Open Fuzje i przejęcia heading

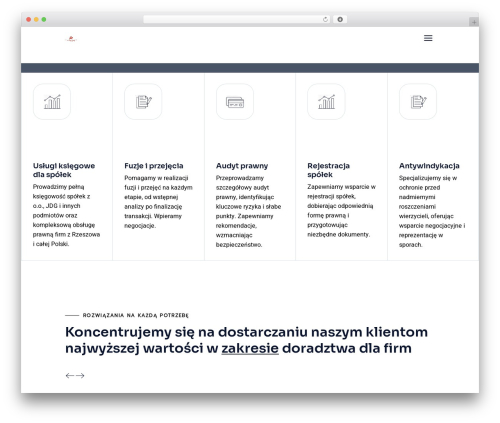(154, 166)
